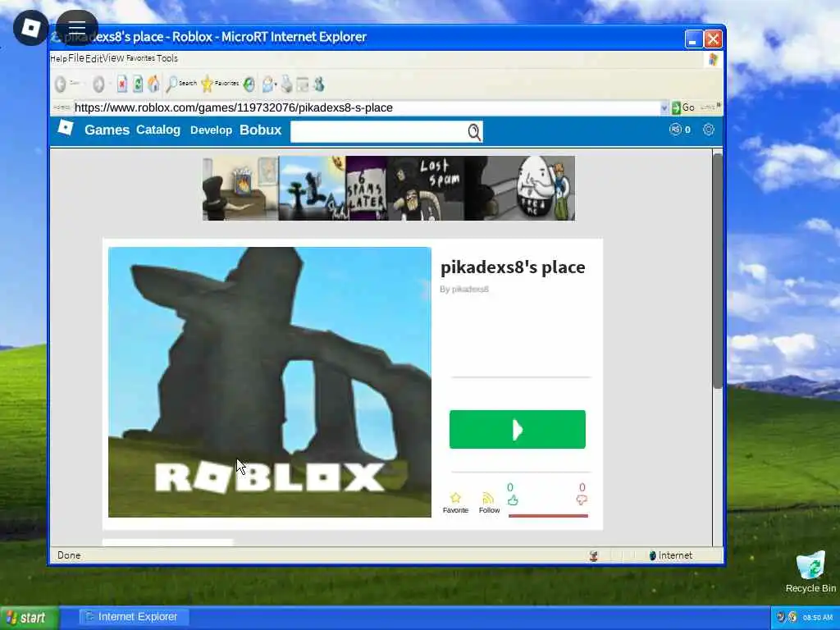The image size is (840, 630).
Task: Click the status bar pop-up blocker icon
Action: 593,556
